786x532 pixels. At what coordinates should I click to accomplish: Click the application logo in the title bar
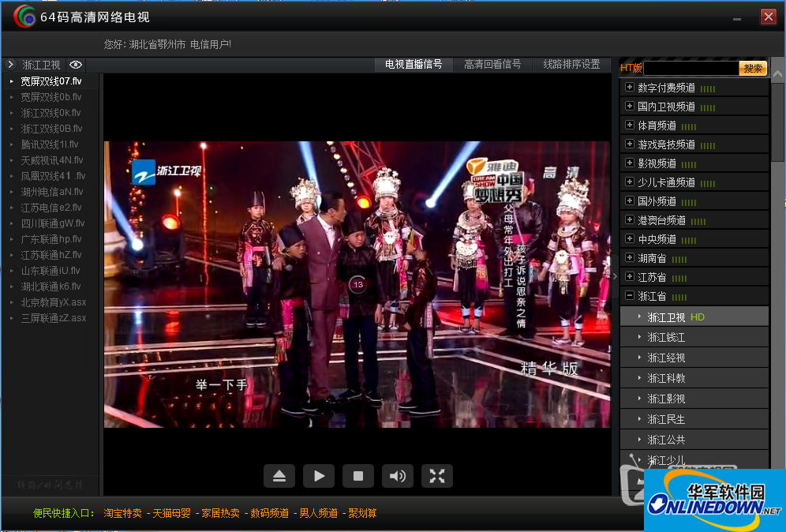pos(24,16)
